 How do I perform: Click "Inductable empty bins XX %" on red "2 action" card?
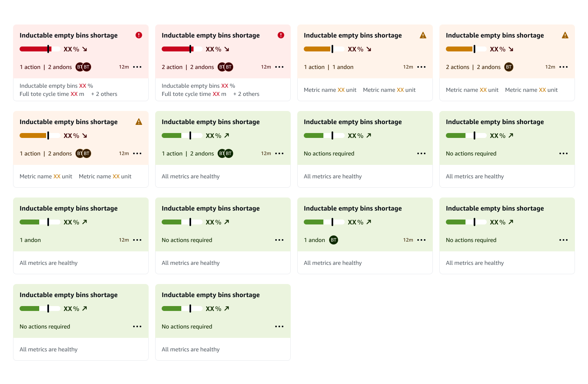(x=198, y=86)
